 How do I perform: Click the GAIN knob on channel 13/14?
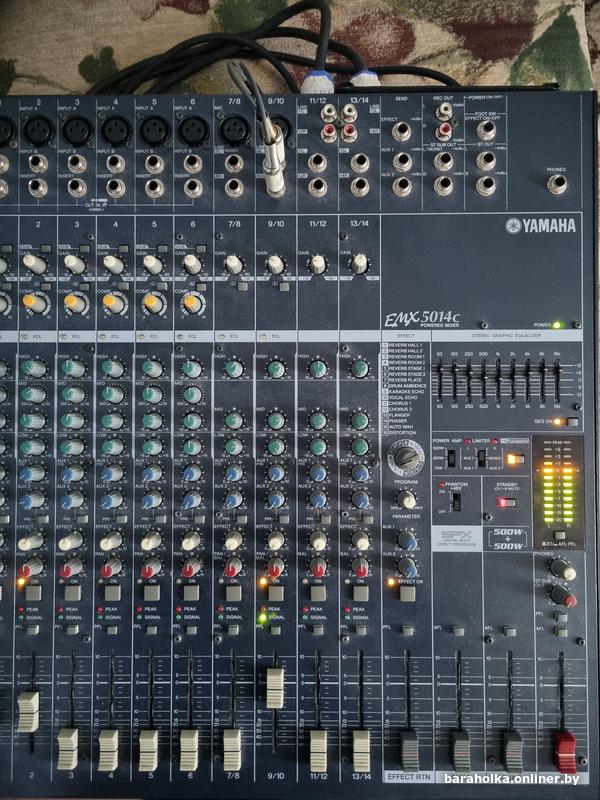(x=359, y=264)
